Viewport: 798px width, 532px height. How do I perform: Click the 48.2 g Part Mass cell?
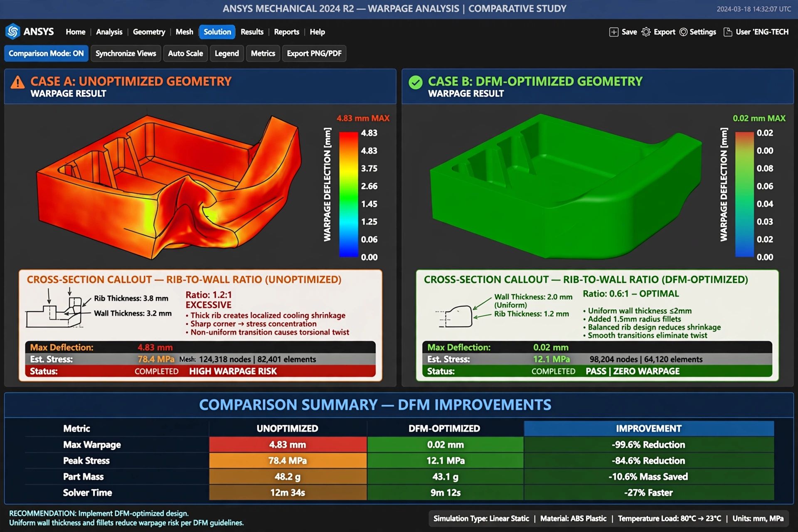coord(288,476)
